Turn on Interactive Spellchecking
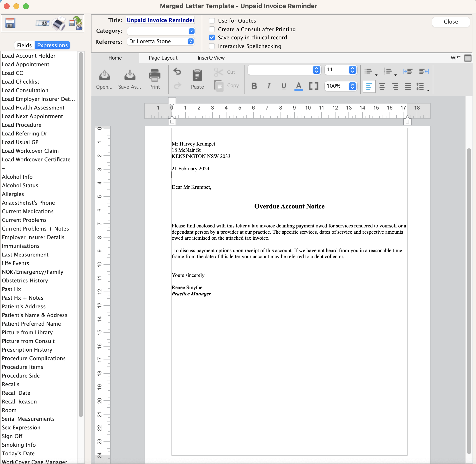This screenshot has height=464, width=476. click(212, 46)
